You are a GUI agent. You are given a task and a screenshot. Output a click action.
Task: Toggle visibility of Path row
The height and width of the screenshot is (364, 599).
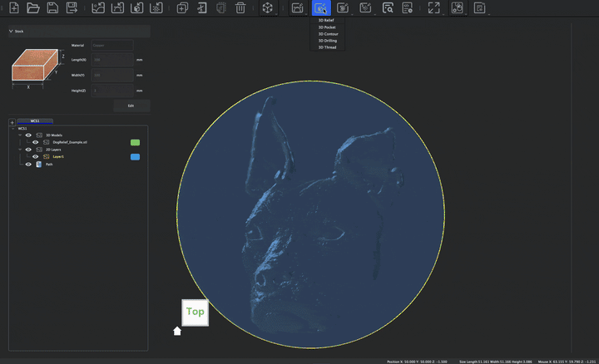(28, 165)
